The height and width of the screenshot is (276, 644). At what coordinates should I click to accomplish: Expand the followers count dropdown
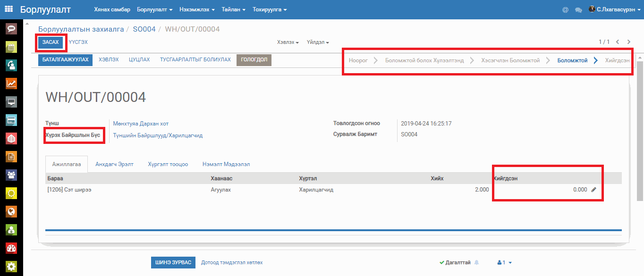pyautogui.click(x=505, y=262)
